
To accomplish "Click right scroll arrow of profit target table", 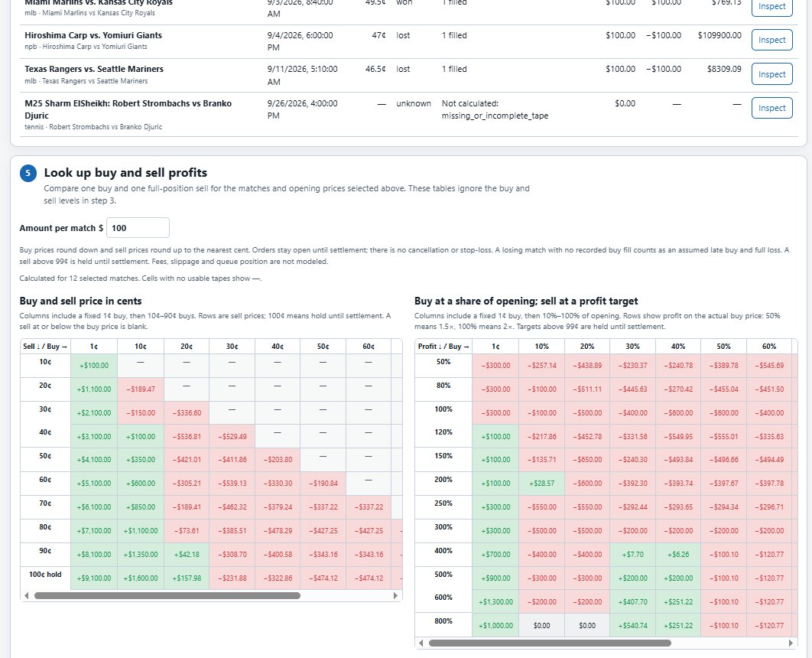I will (791, 643).
